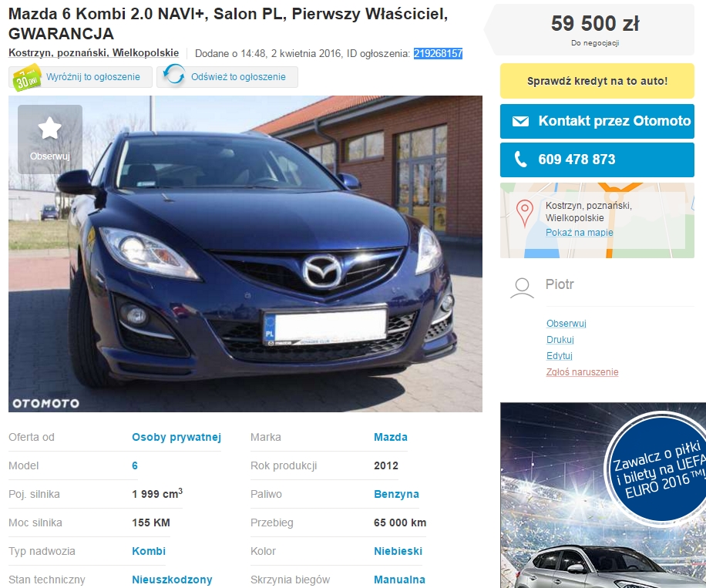Viewport: 706px width, 588px height.
Task: Click the 30 dni highlight badge icon
Action: pyautogui.click(x=26, y=77)
